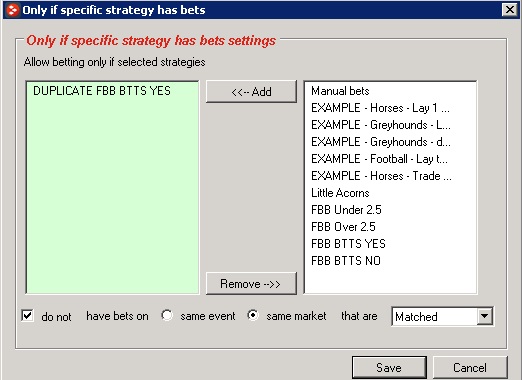Open the Matched bet status dropdown
The height and width of the screenshot is (380, 522).
click(485, 316)
